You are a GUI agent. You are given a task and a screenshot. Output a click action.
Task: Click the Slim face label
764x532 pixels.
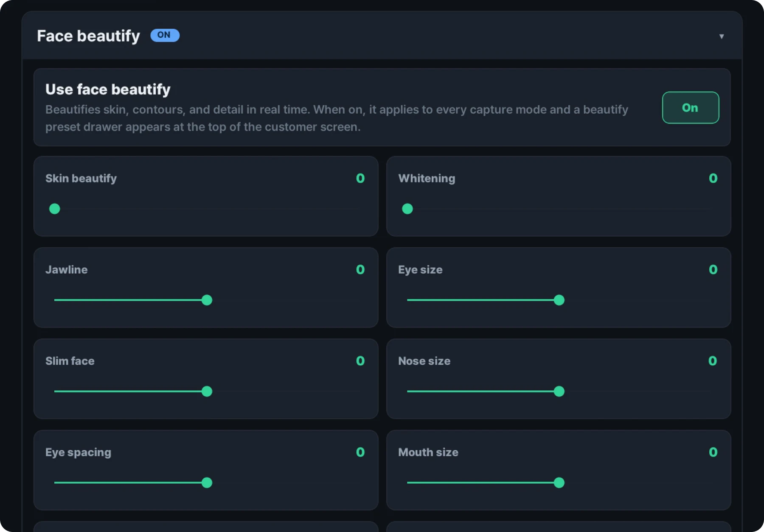(70, 361)
